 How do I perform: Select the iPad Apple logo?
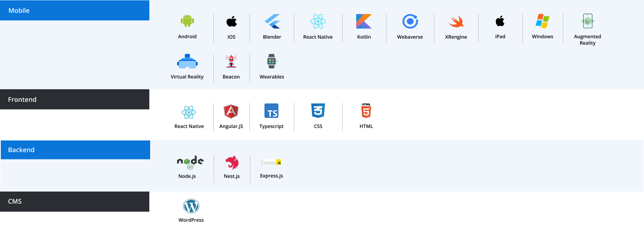pyautogui.click(x=500, y=21)
